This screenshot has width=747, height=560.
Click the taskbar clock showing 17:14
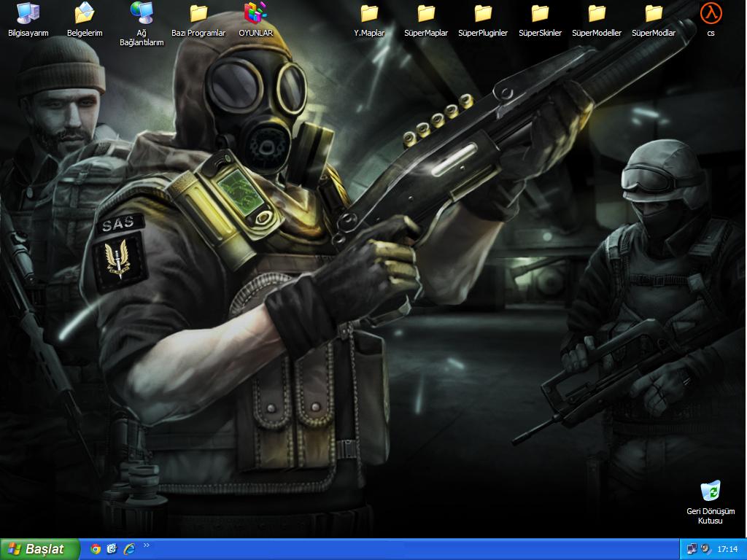point(727,549)
